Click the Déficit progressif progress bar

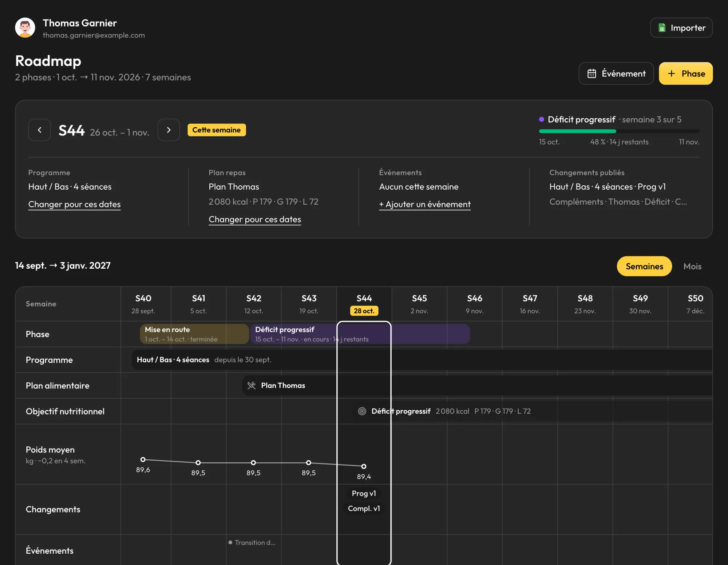(x=619, y=131)
